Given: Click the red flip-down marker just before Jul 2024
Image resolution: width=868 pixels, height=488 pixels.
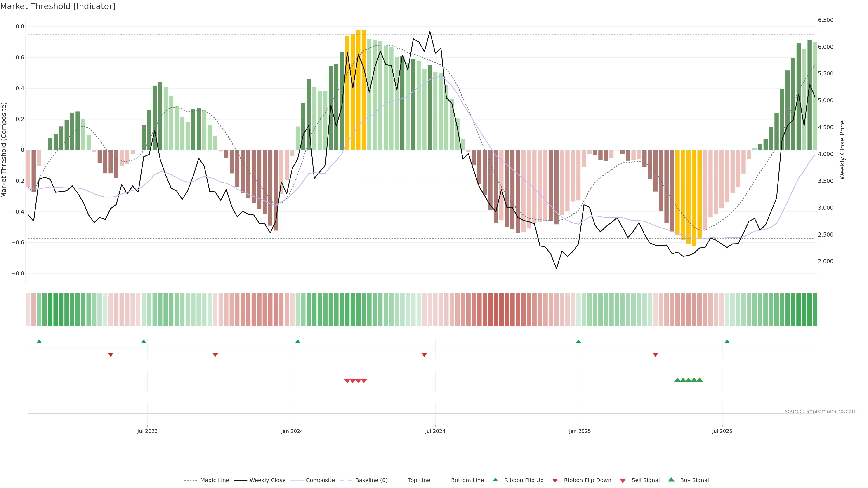Looking at the screenshot, I should [x=424, y=355].
